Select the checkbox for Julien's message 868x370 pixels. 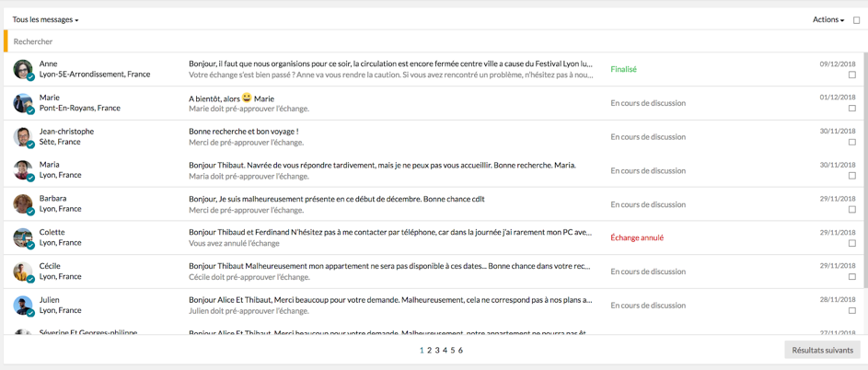tap(851, 311)
